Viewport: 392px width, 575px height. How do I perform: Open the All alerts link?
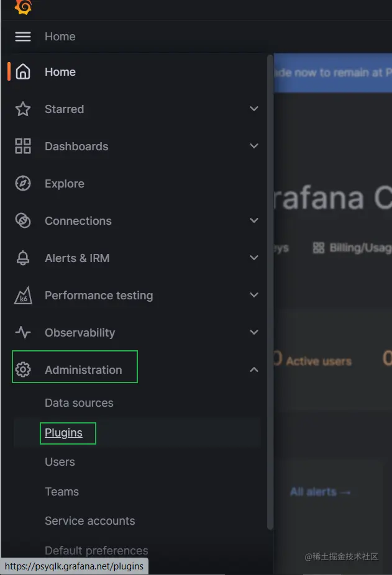point(321,492)
